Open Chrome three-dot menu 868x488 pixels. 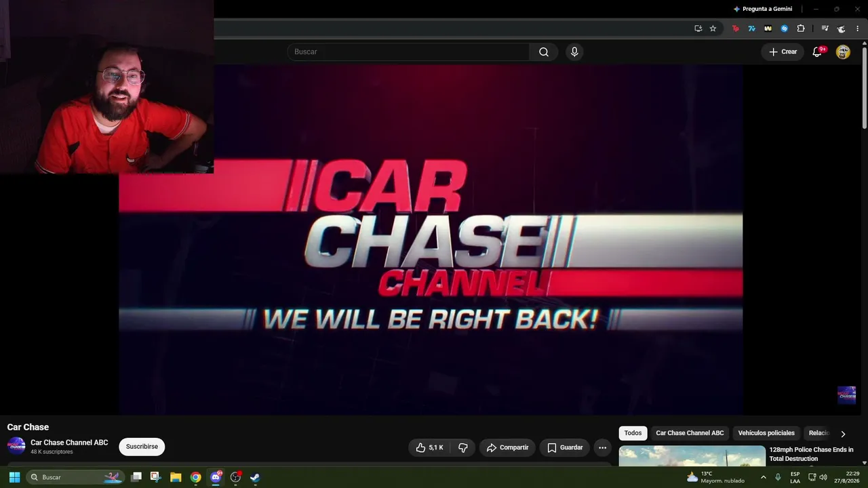click(858, 28)
